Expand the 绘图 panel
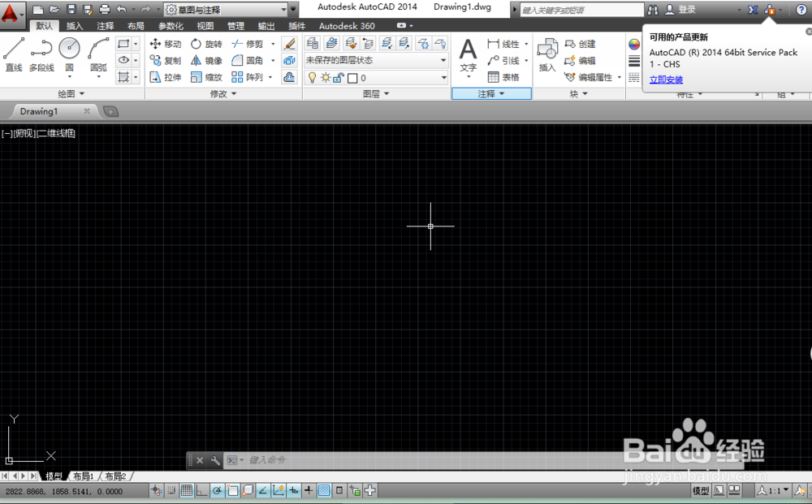The image size is (812, 504). coord(71,93)
